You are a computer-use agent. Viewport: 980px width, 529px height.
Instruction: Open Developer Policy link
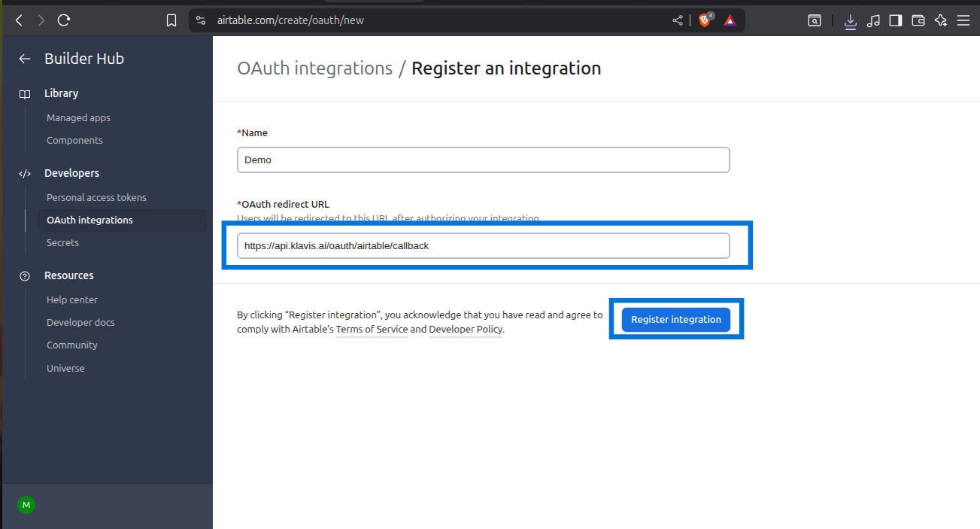click(466, 330)
